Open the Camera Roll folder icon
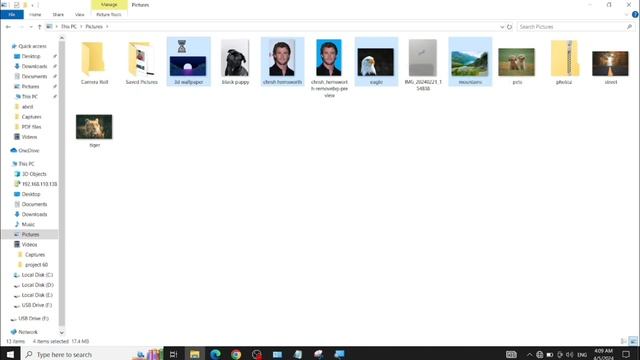Screen dimensions: 640x360 click(x=94, y=59)
